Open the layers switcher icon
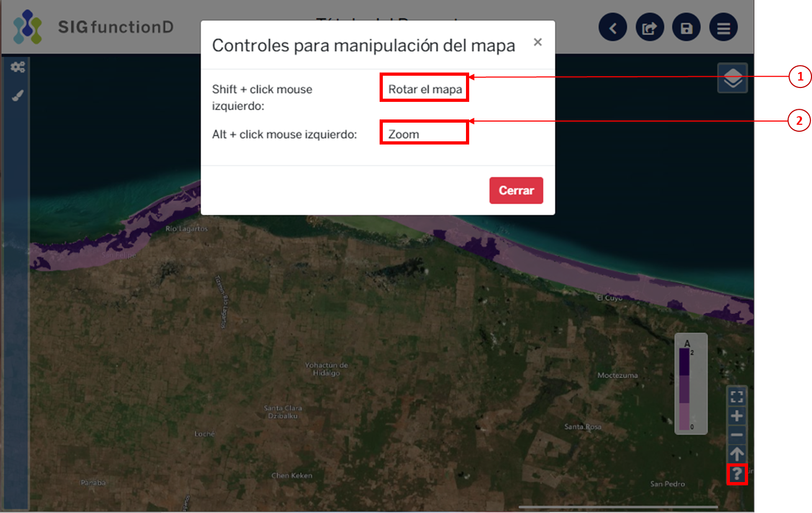 tap(733, 78)
